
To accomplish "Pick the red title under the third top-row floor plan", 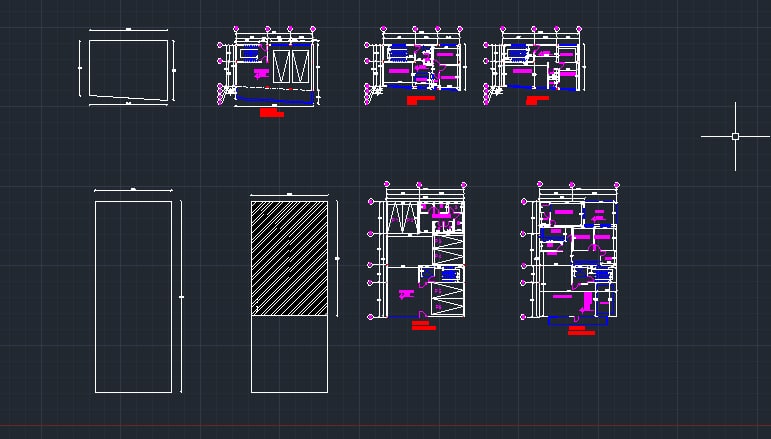I will point(537,98).
